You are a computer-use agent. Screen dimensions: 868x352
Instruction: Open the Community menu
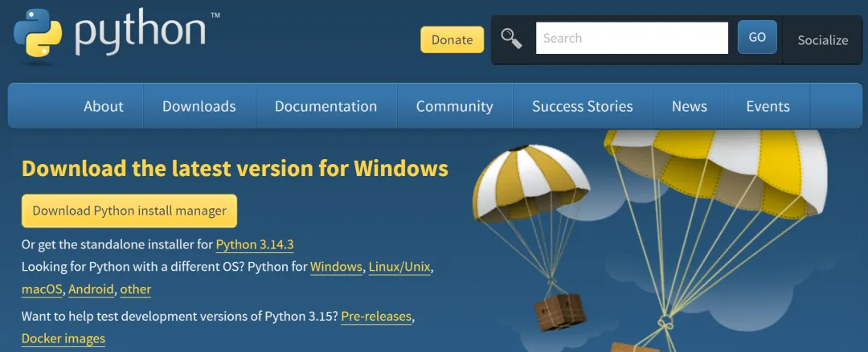454,106
